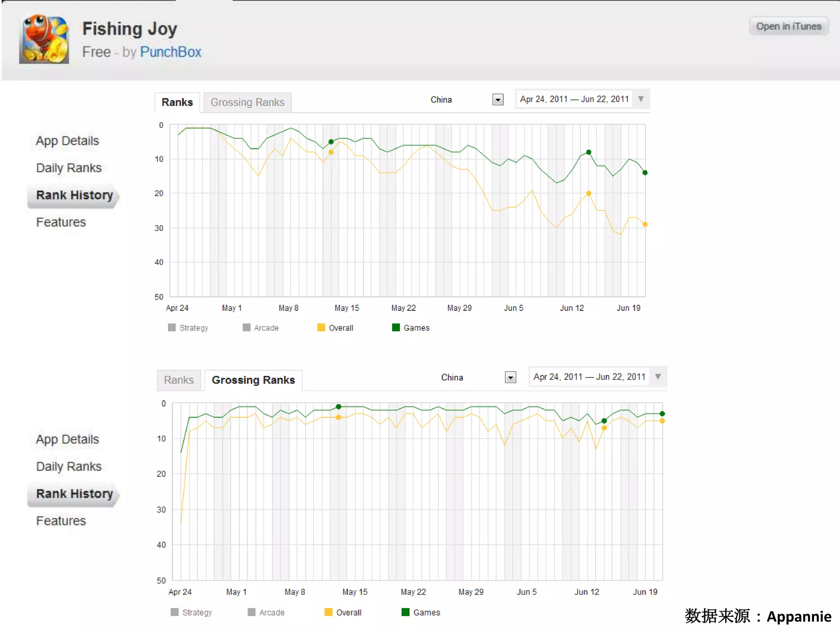This screenshot has height=630, width=840.
Task: Click final yellow Overall point in grossing chart
Action: (x=662, y=421)
